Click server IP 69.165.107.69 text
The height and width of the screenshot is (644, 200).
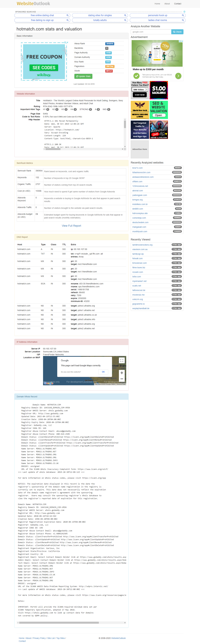point(49,349)
